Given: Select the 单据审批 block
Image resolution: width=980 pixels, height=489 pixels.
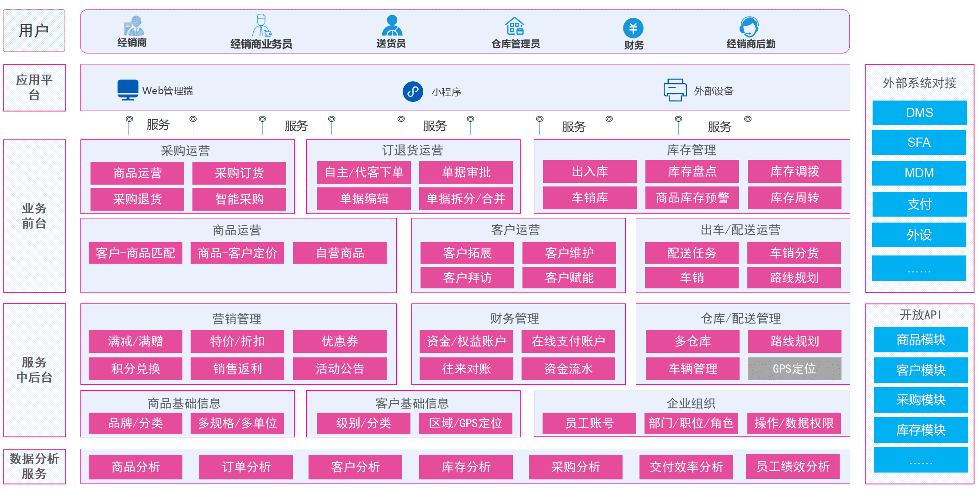Looking at the screenshot, I should tap(466, 172).
